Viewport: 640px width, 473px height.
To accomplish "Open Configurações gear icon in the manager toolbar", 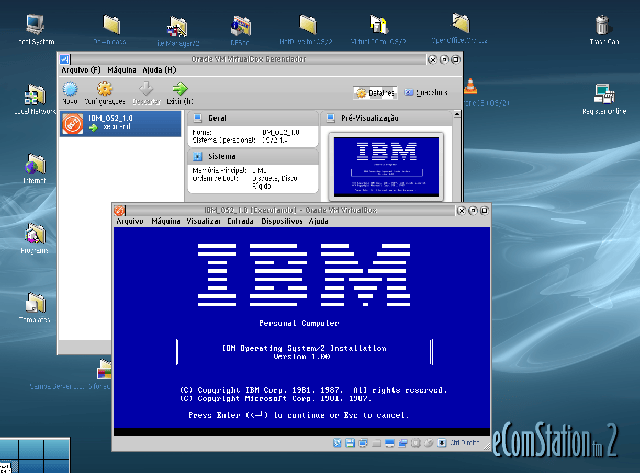I will tap(104, 89).
